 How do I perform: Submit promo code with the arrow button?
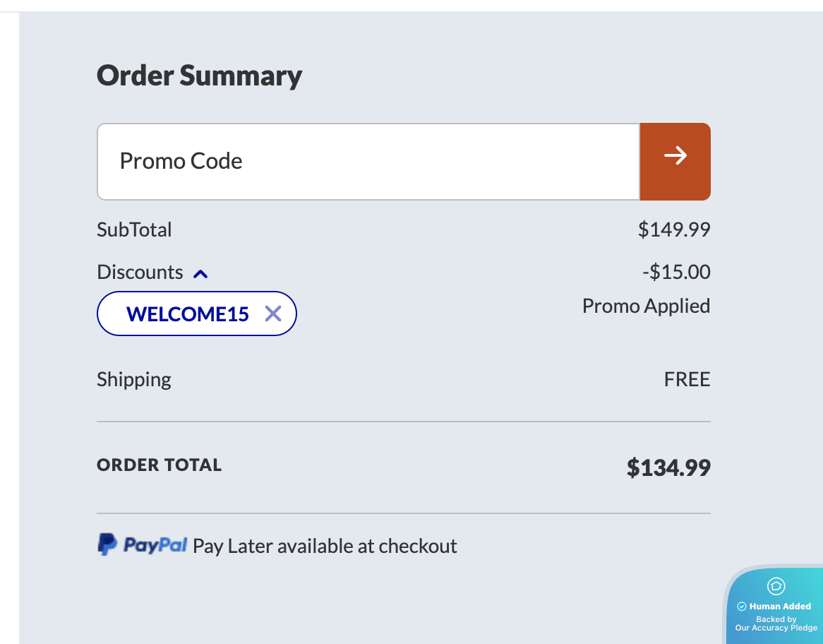point(675,162)
